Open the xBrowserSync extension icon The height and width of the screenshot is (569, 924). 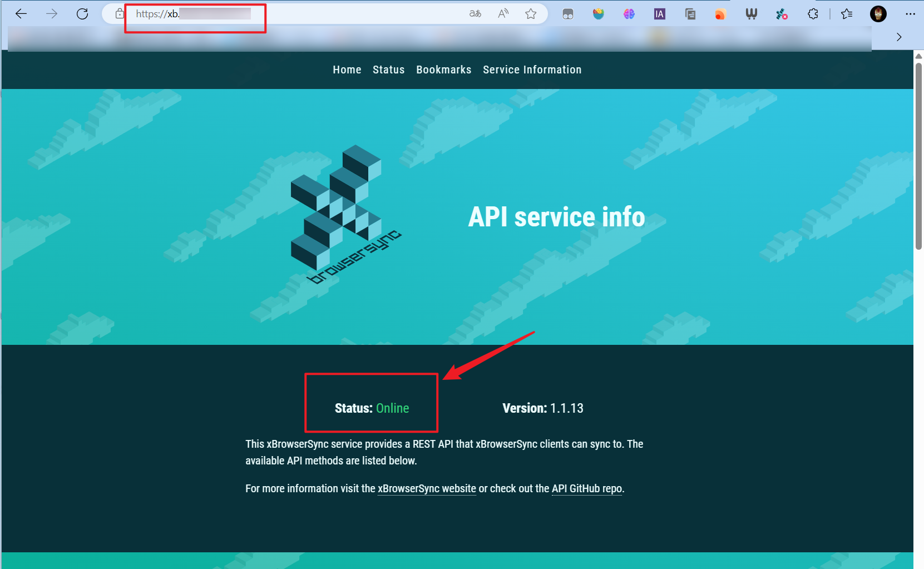(782, 14)
